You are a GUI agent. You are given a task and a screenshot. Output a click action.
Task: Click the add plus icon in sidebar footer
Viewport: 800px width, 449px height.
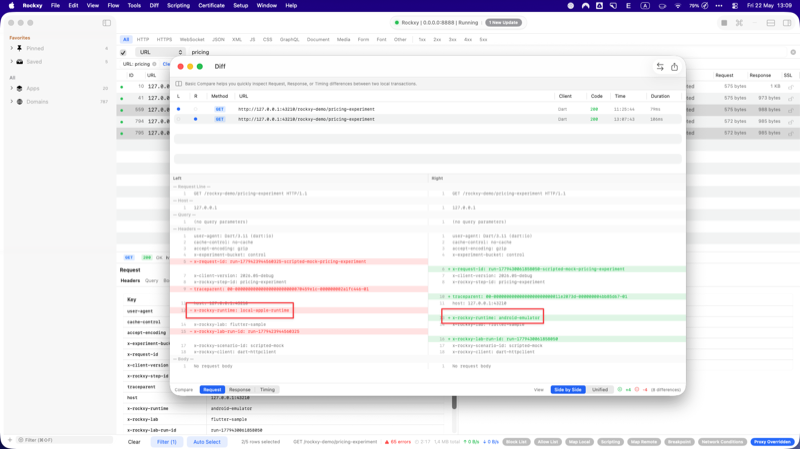9,440
